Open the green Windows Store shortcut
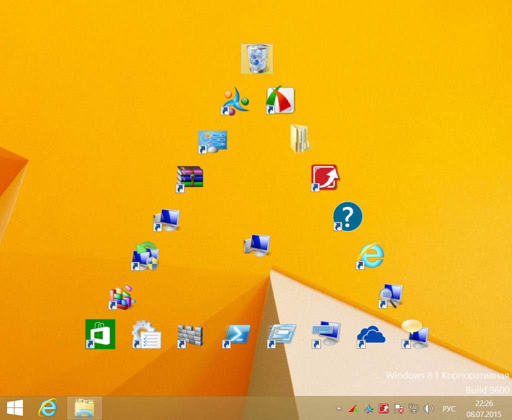Image resolution: width=512 pixels, height=420 pixels. pos(99,333)
